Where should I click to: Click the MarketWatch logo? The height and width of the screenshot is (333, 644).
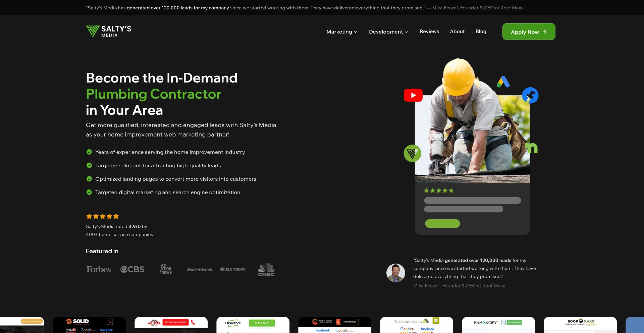pyautogui.click(x=199, y=270)
